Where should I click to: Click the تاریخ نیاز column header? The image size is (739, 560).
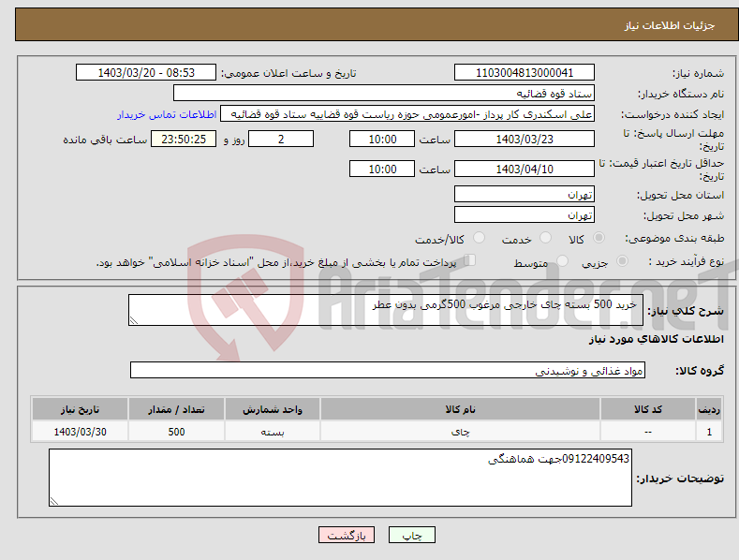(x=80, y=409)
